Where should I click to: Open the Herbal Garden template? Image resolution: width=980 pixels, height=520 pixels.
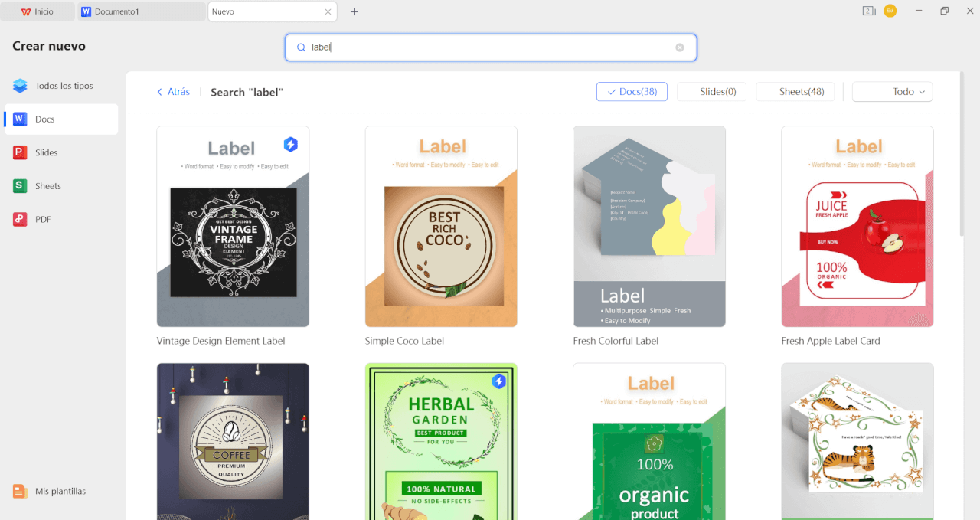tap(441, 441)
